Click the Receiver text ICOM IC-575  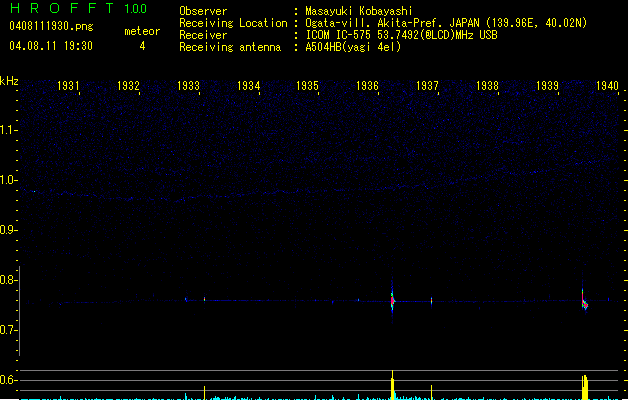(x=338, y=35)
